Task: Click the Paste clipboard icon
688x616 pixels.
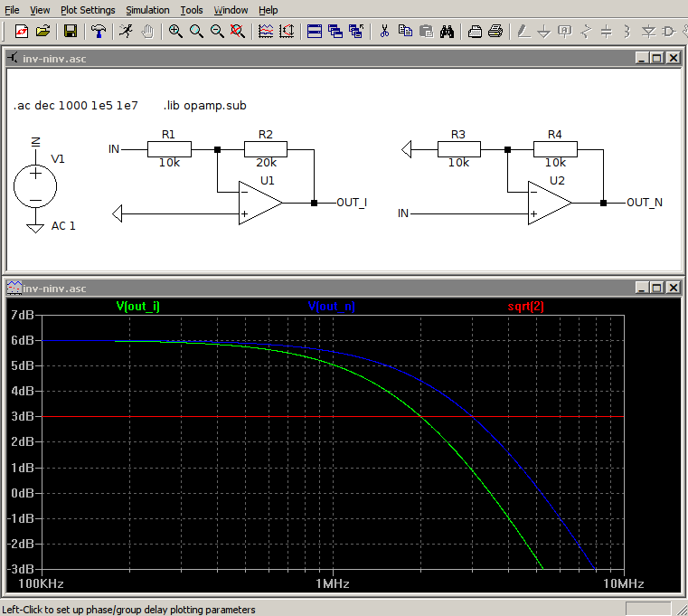Action: [426, 31]
